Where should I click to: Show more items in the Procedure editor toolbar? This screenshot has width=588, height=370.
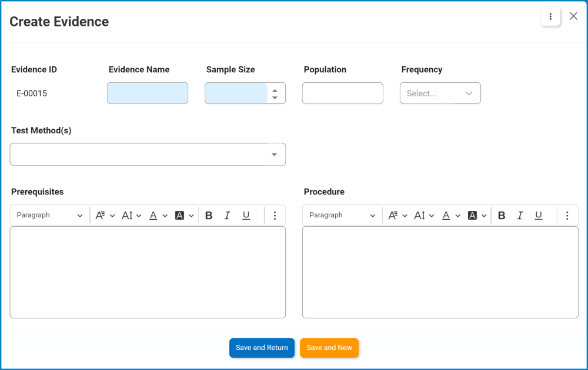tap(567, 215)
